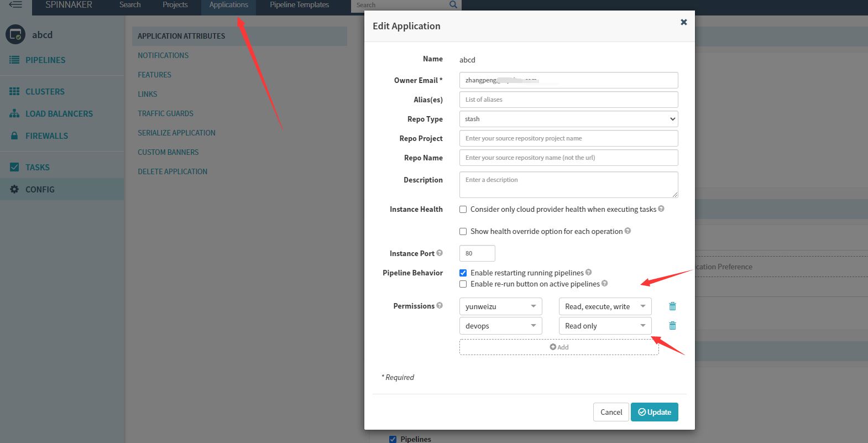This screenshot has width=868, height=443.
Task: Delete the yunweizu permission row
Action: 672,306
